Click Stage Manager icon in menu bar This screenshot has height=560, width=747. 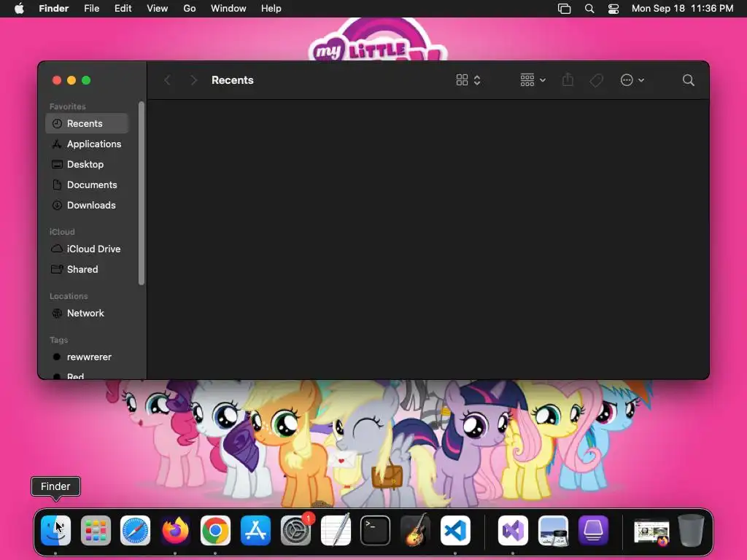pyautogui.click(x=564, y=9)
